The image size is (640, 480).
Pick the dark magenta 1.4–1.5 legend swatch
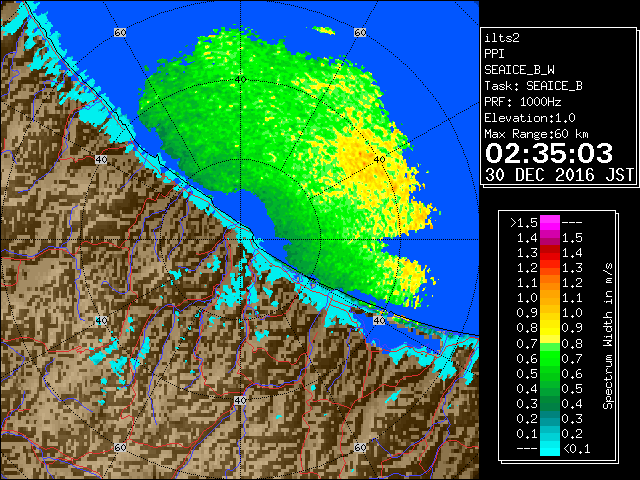coord(550,238)
